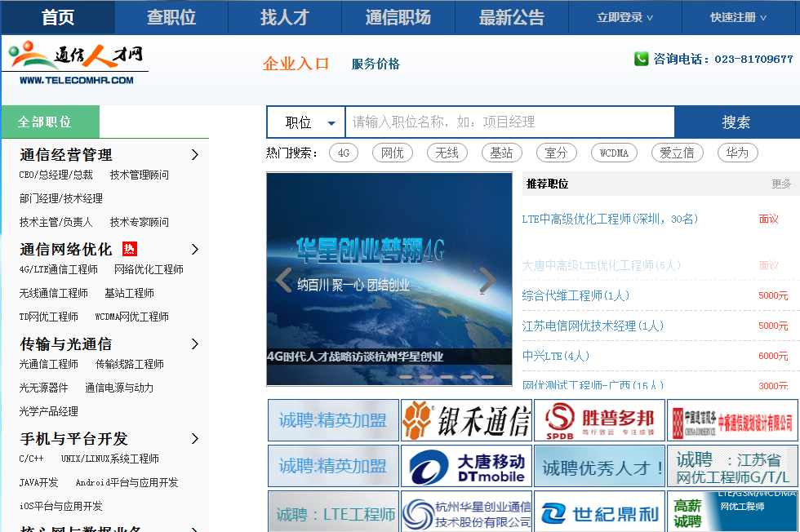Viewport: 800px width, 532px height.
Task: Open 服务价格 link
Action: (x=376, y=64)
